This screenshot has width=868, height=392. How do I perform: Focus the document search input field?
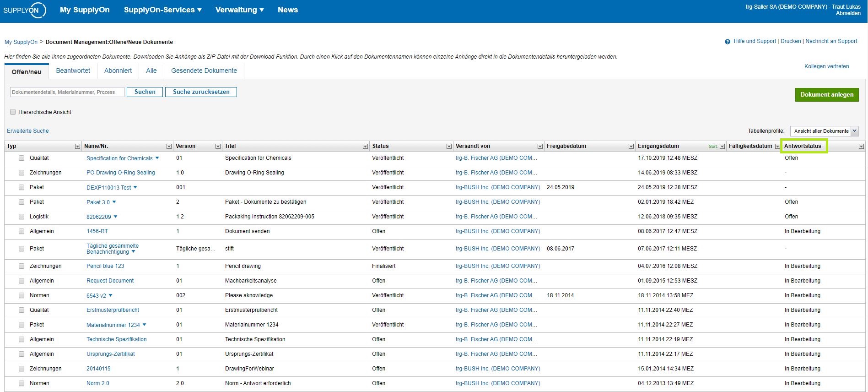[67, 92]
